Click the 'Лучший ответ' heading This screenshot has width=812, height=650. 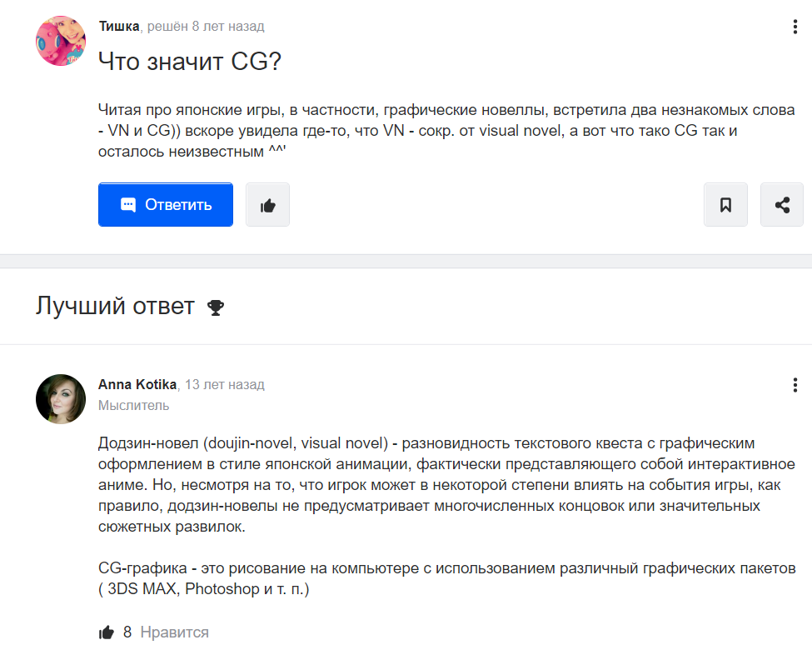[115, 306]
